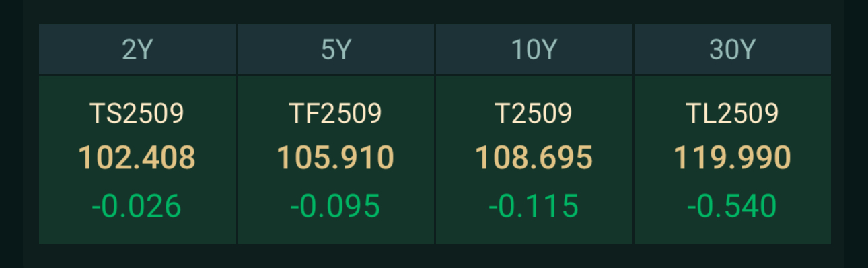The height and width of the screenshot is (268, 868).
Task: Open the TL2509 contract
Action: coord(733,114)
